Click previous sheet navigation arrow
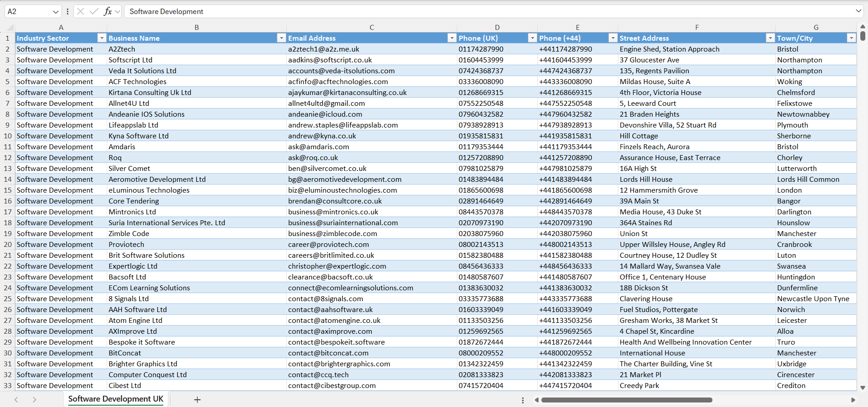The height and width of the screenshot is (407, 868). coord(16,400)
